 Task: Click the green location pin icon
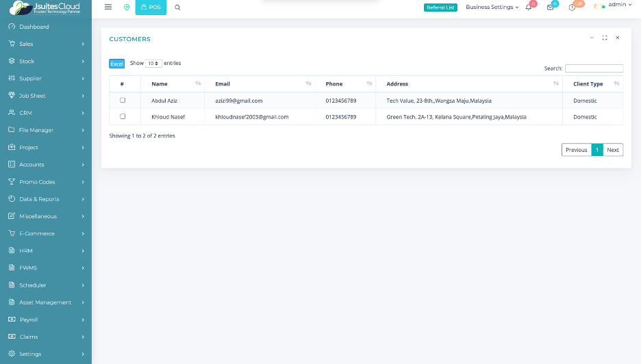tap(127, 8)
